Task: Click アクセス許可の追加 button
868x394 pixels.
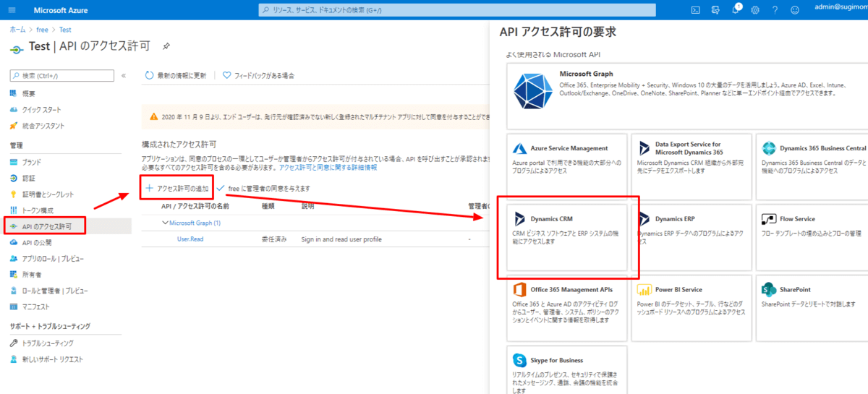Action: click(x=177, y=188)
